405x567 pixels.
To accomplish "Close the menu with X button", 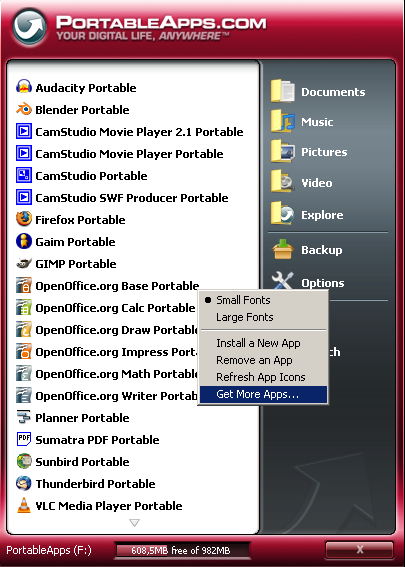I will pyautogui.click(x=359, y=550).
